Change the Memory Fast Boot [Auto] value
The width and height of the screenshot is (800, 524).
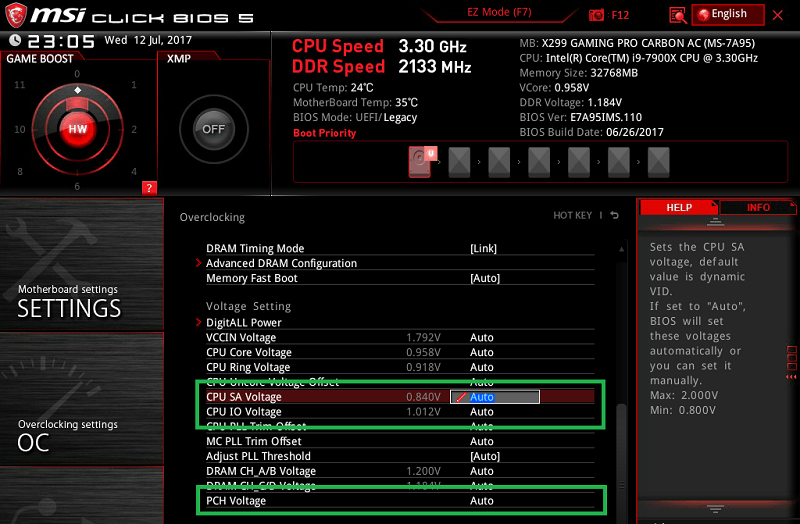(x=485, y=278)
